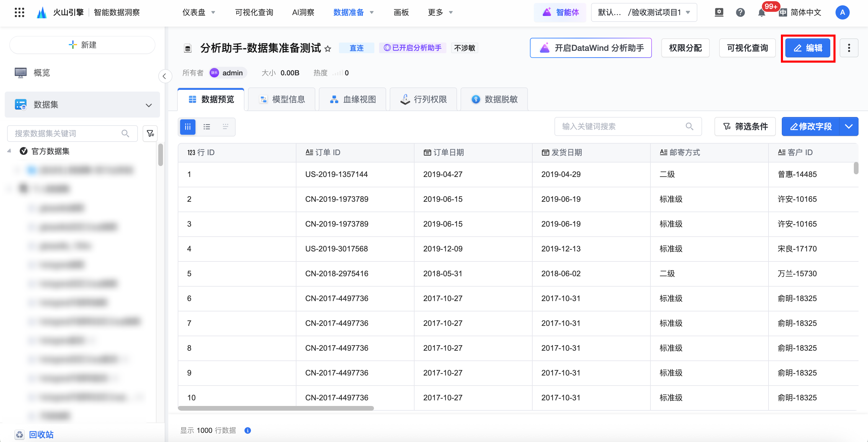Click the admin owner avatar
The width and height of the screenshot is (868, 442).
[214, 73]
